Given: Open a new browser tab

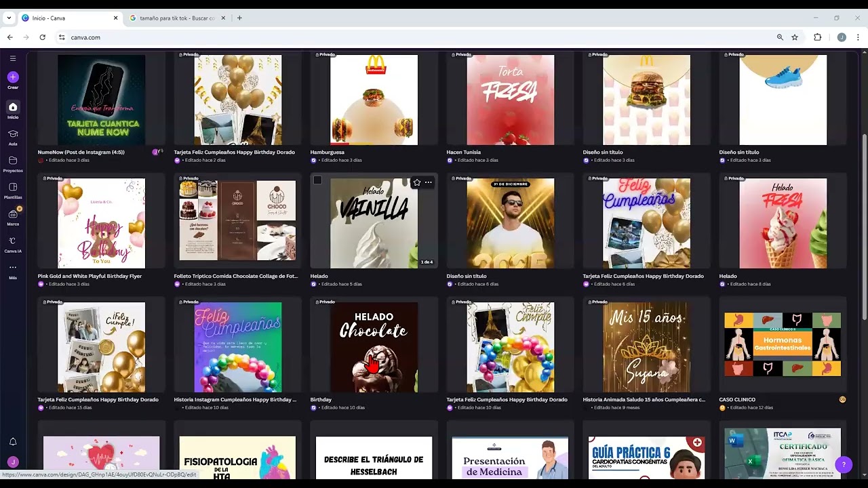Looking at the screenshot, I should pyautogui.click(x=239, y=18).
